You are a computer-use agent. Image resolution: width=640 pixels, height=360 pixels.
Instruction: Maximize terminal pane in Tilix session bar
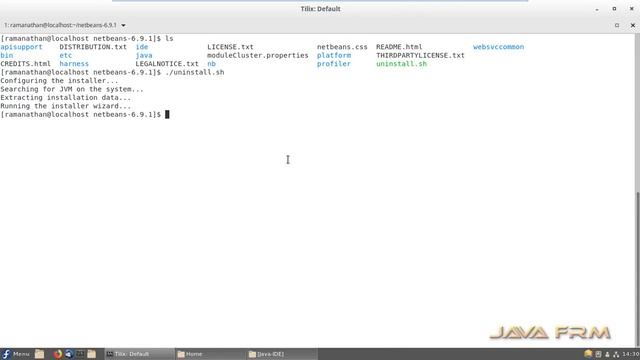(x=617, y=25)
